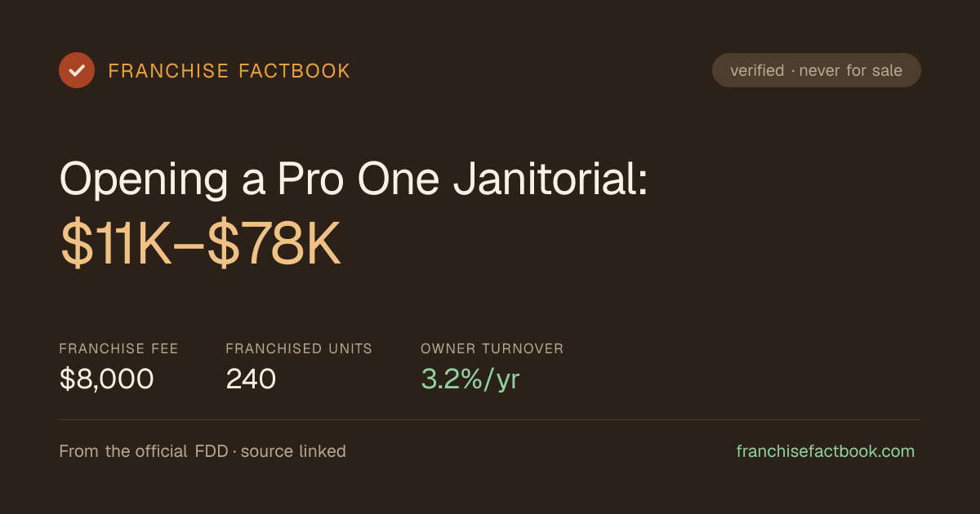Click the $78K upper cost figure
This screenshot has height=514, width=980.
274,245
